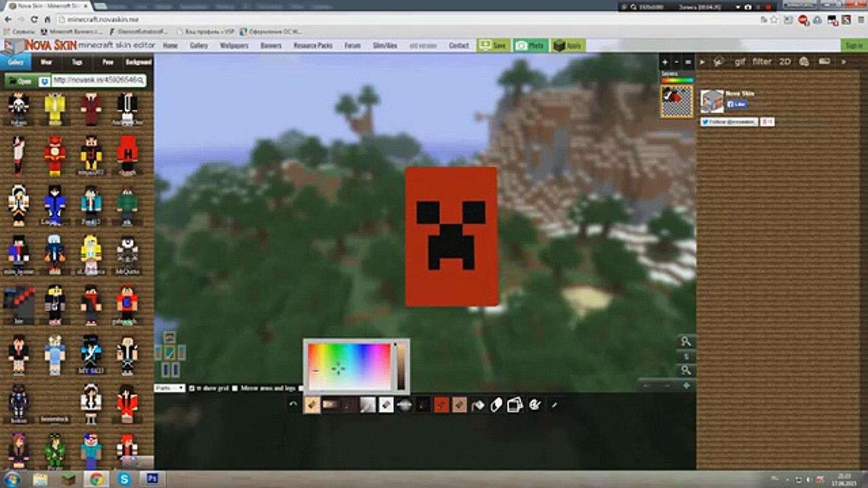Select the tan brush tool
The height and width of the screenshot is (488, 868).
[x=459, y=405]
